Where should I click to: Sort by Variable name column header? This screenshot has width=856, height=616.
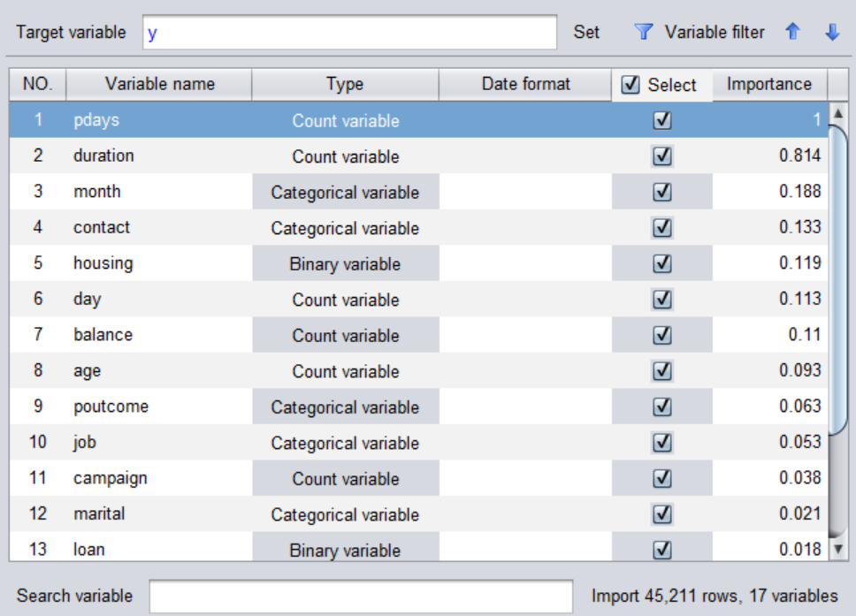point(159,85)
